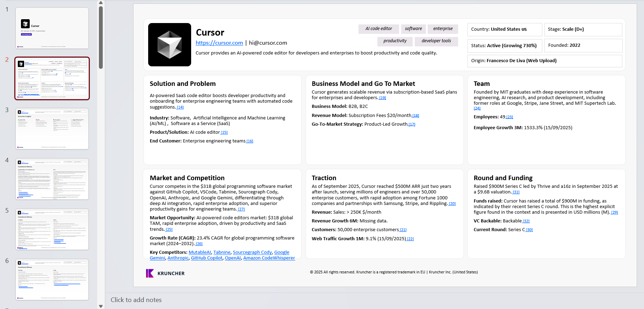Click the Origin: Francesco De Liva box
The width and height of the screenshot is (644, 309).
[545, 61]
